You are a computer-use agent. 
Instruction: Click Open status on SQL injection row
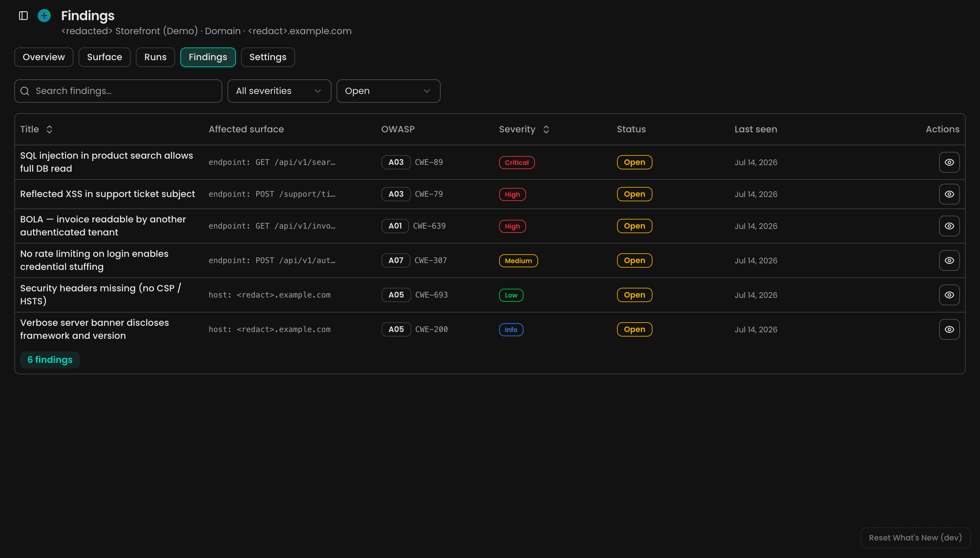click(x=635, y=162)
